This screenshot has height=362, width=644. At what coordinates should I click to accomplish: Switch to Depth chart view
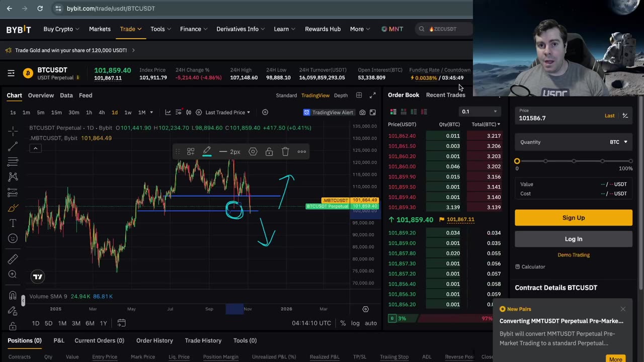click(x=341, y=96)
